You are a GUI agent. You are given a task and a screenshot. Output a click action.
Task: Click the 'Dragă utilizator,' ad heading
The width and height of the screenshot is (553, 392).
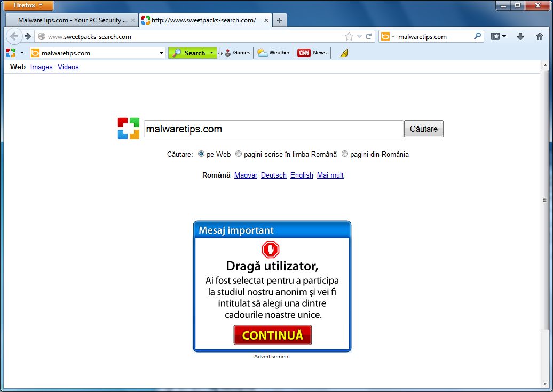pyautogui.click(x=272, y=266)
